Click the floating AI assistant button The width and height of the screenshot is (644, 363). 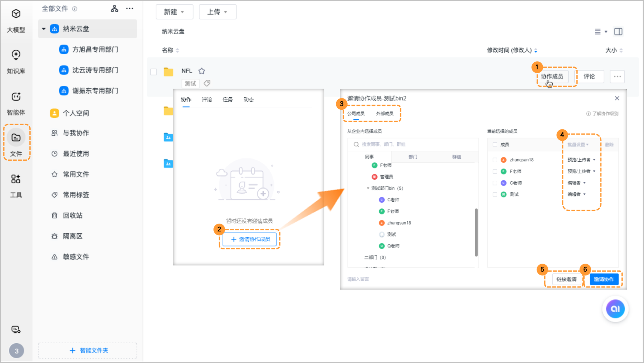(x=615, y=309)
